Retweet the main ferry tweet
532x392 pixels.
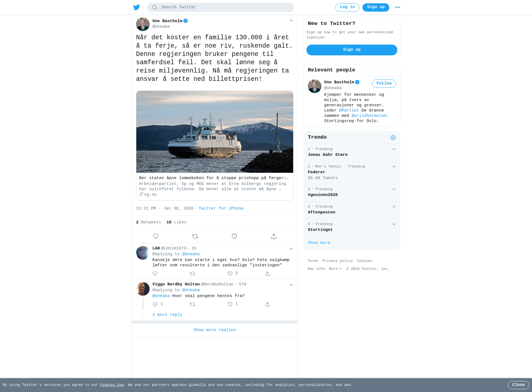coord(195,236)
